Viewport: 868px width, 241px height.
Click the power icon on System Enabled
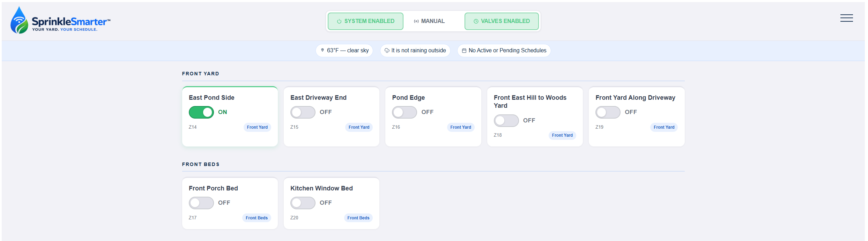tap(339, 21)
